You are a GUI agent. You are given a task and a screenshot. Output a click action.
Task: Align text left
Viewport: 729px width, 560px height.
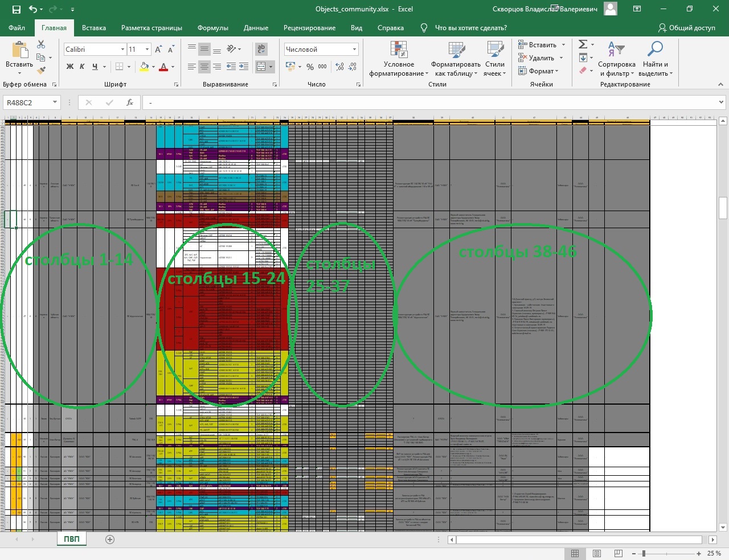click(192, 67)
